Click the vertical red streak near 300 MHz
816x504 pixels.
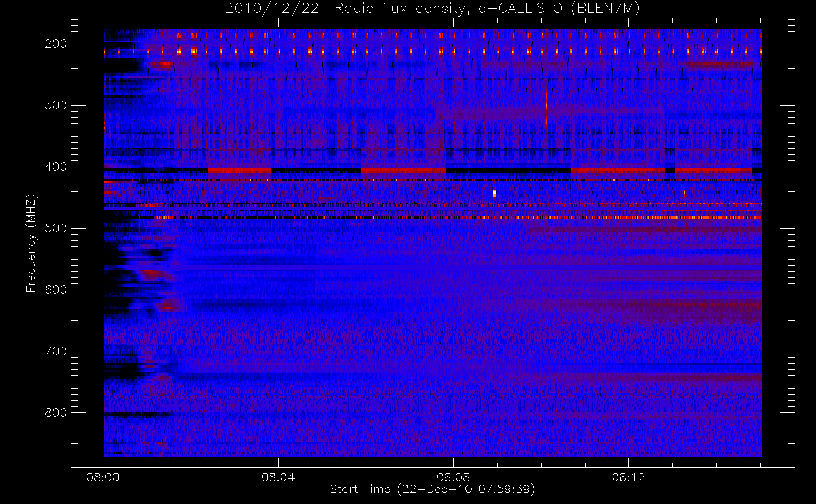(x=546, y=107)
